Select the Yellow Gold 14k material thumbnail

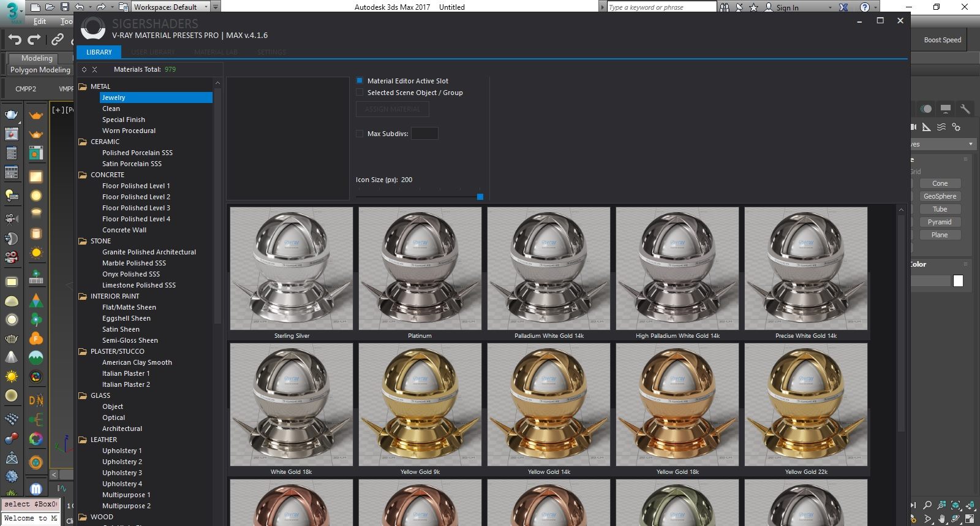pos(549,405)
